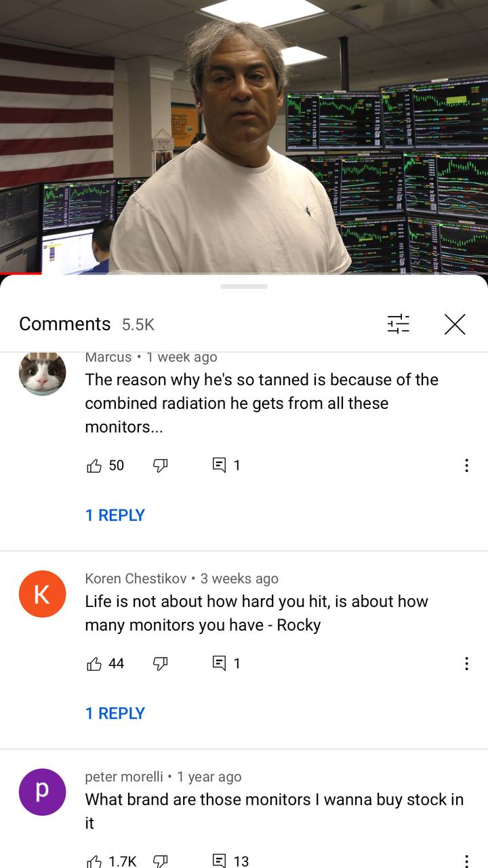Expand 1 REPLY under Koren's comment
The width and height of the screenshot is (488, 868).
[115, 713]
